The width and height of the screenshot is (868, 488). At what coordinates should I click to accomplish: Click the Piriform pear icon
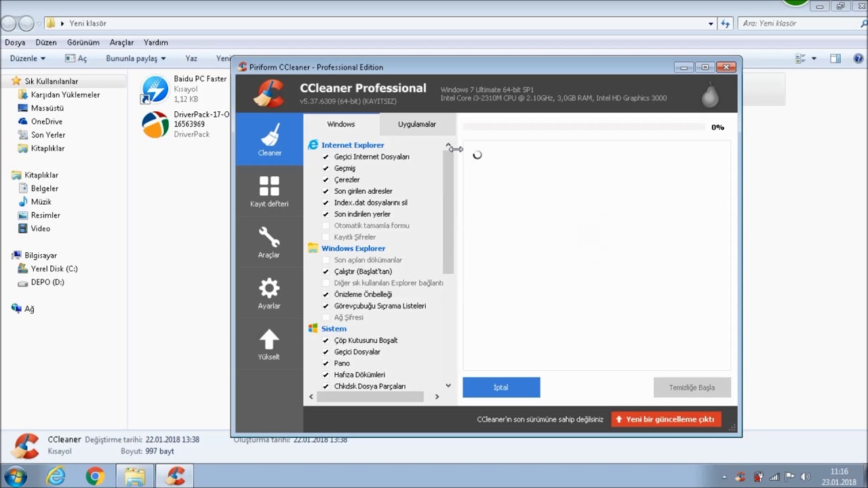point(709,95)
